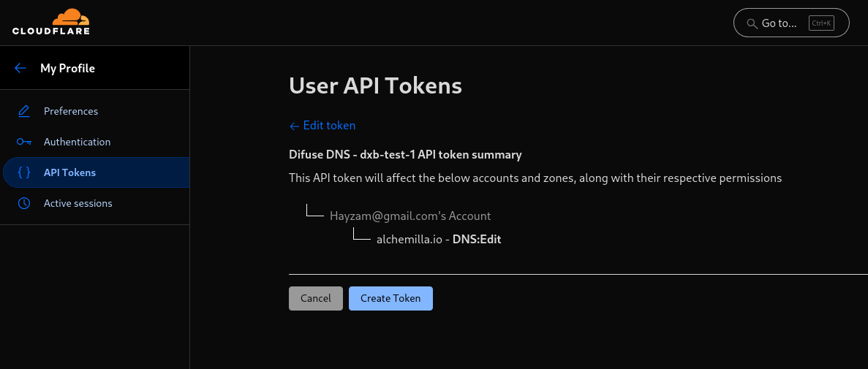The image size is (868, 369).
Task: Go back via Edit token link
Action: tap(322, 126)
